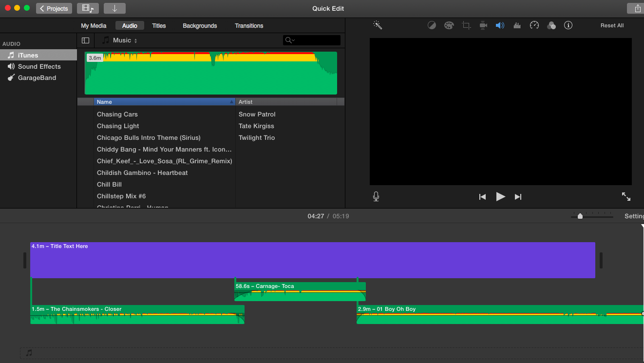The width and height of the screenshot is (644, 363).
Task: Show the clip information icon
Action: [568, 25]
